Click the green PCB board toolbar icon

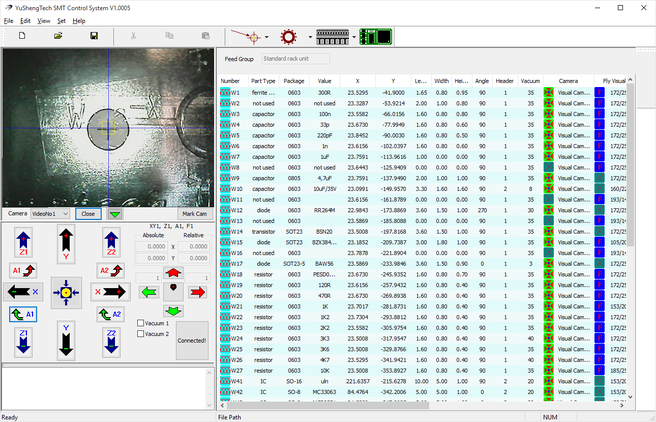[375, 36]
